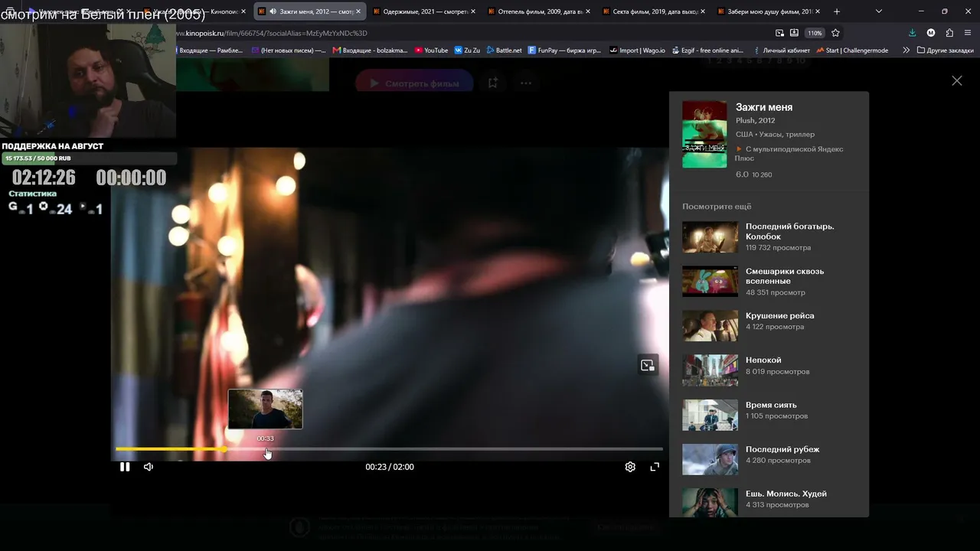Select the Последний рубеж title
The image size is (980, 551).
pyautogui.click(x=782, y=449)
